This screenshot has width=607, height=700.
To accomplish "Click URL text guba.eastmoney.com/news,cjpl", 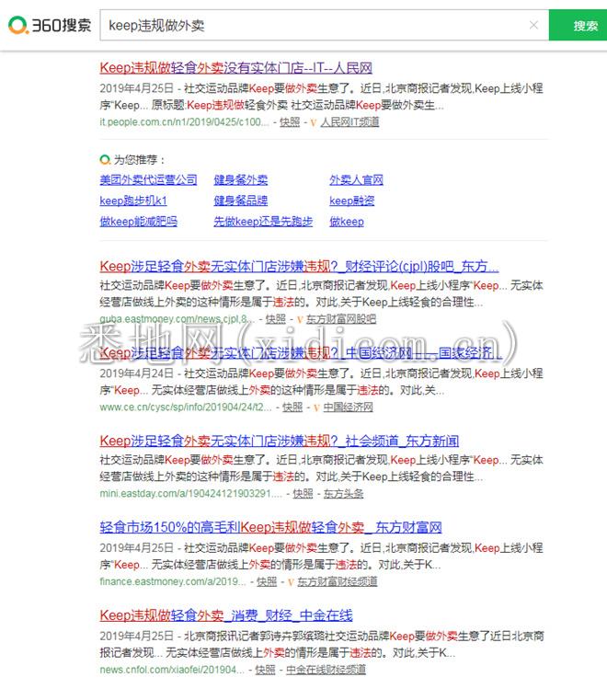I will coord(178,319).
